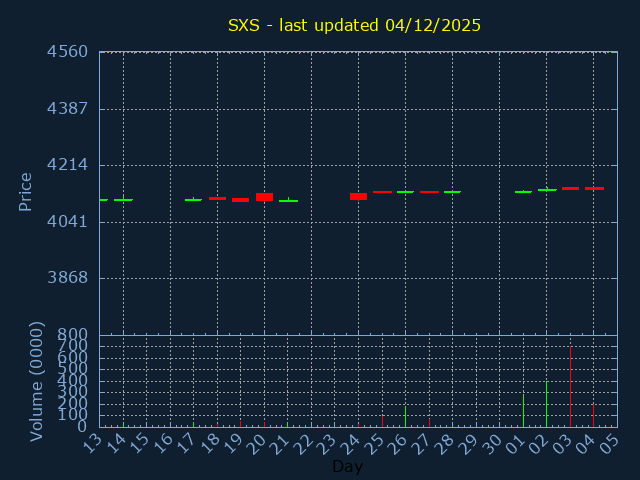The height and width of the screenshot is (480, 640).
Task: Click the small red volume bar on day 25
Action: [382, 421]
